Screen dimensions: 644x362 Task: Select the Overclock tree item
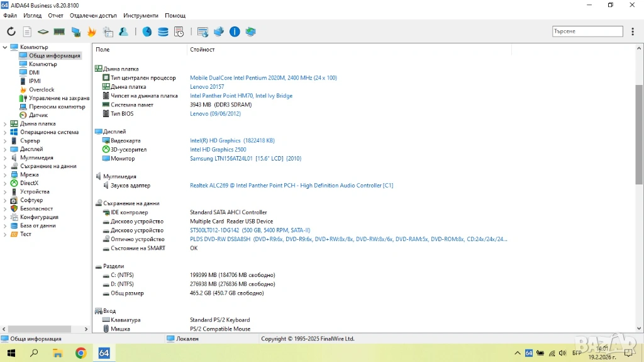point(42,89)
